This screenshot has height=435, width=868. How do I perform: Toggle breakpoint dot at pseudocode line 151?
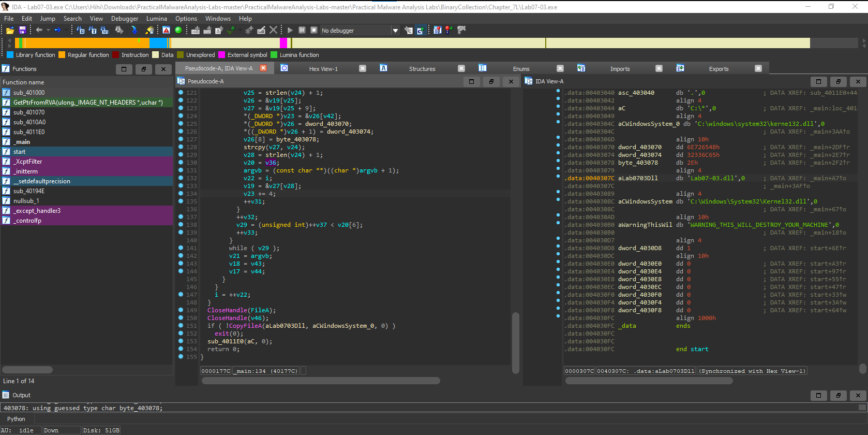tap(181, 326)
